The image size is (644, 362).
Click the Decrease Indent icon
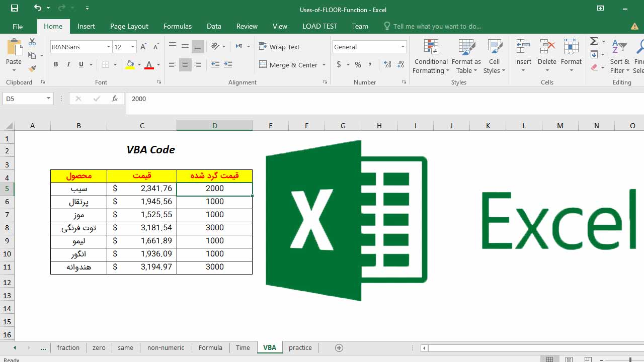(x=215, y=64)
